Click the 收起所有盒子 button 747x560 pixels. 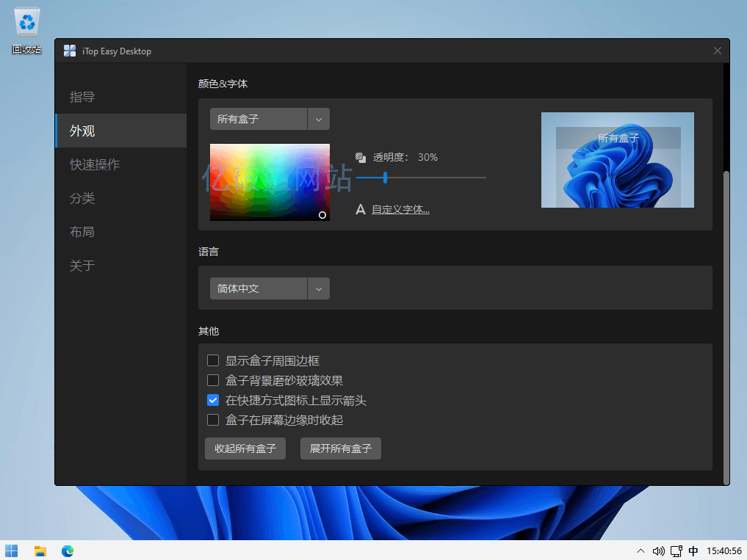click(x=245, y=448)
